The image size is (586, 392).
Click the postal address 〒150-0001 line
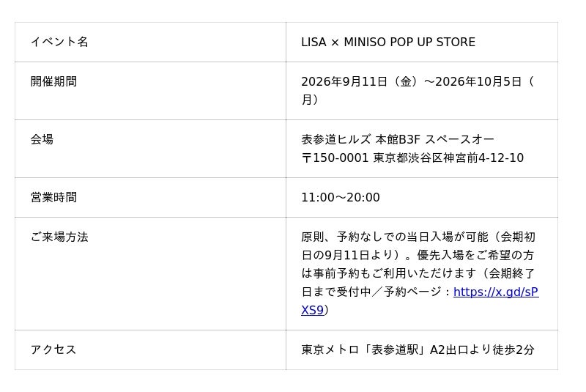tap(412, 158)
